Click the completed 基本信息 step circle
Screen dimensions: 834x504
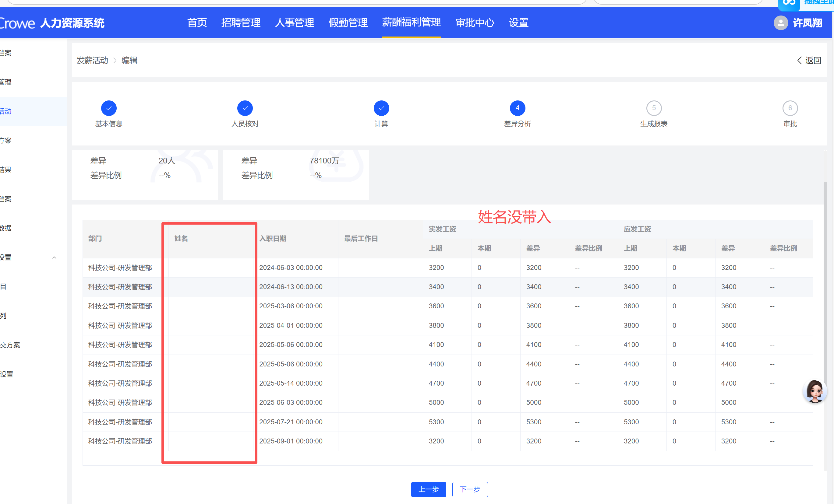tap(109, 108)
